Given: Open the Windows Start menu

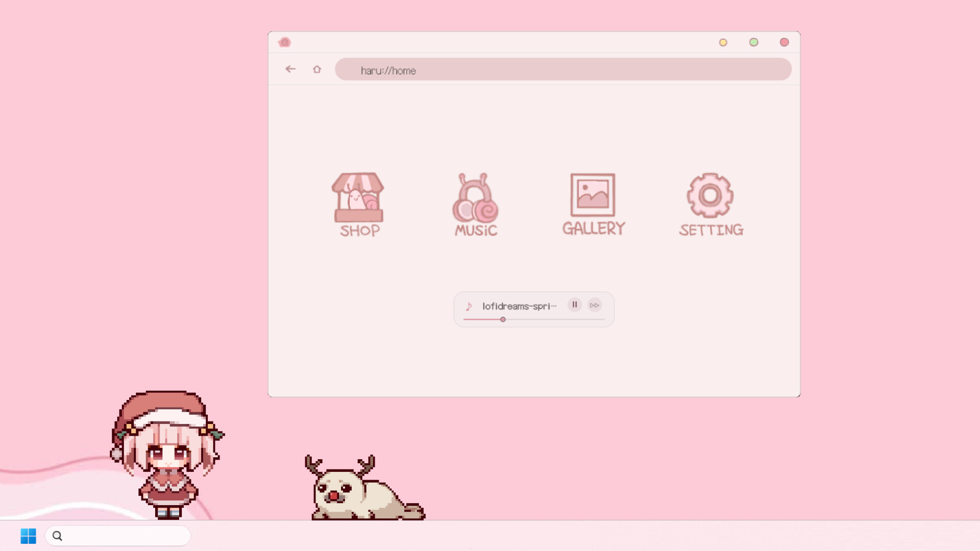Looking at the screenshot, I should tap(28, 536).
